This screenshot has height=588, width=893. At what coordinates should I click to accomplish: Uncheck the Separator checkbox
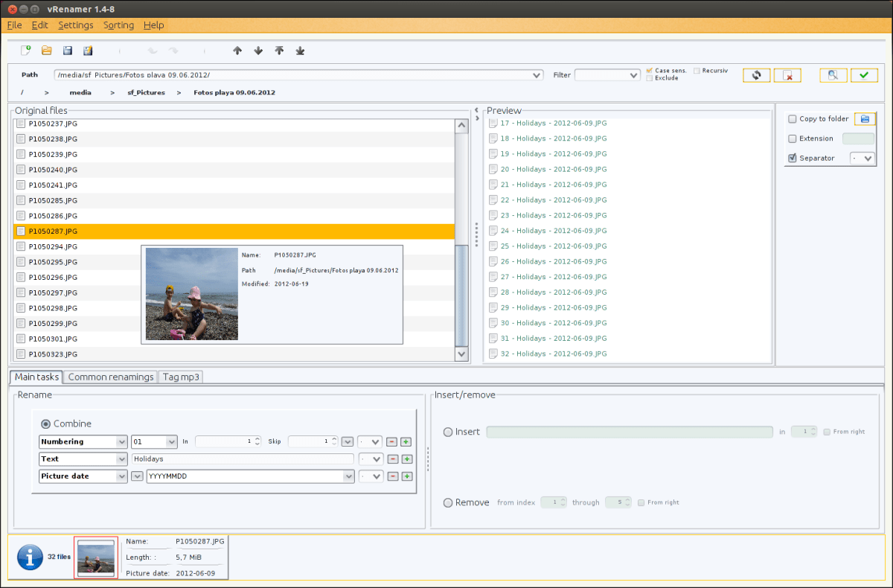pos(793,158)
